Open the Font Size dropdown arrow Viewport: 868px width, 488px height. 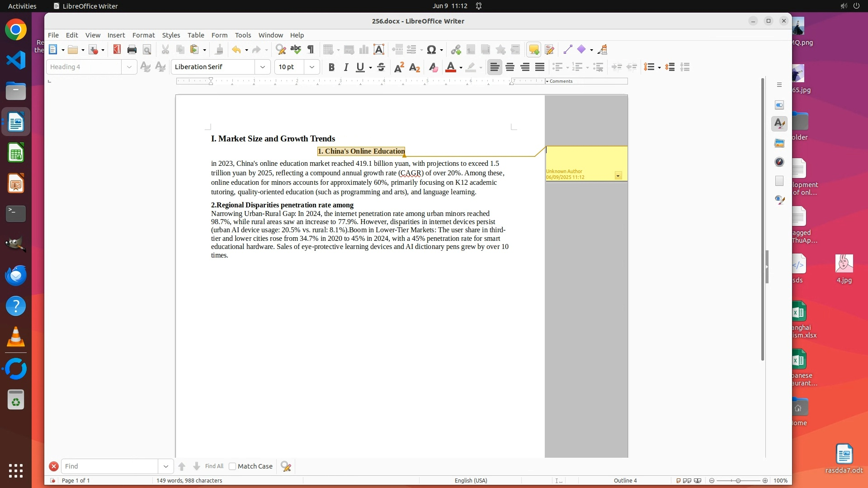[311, 67]
